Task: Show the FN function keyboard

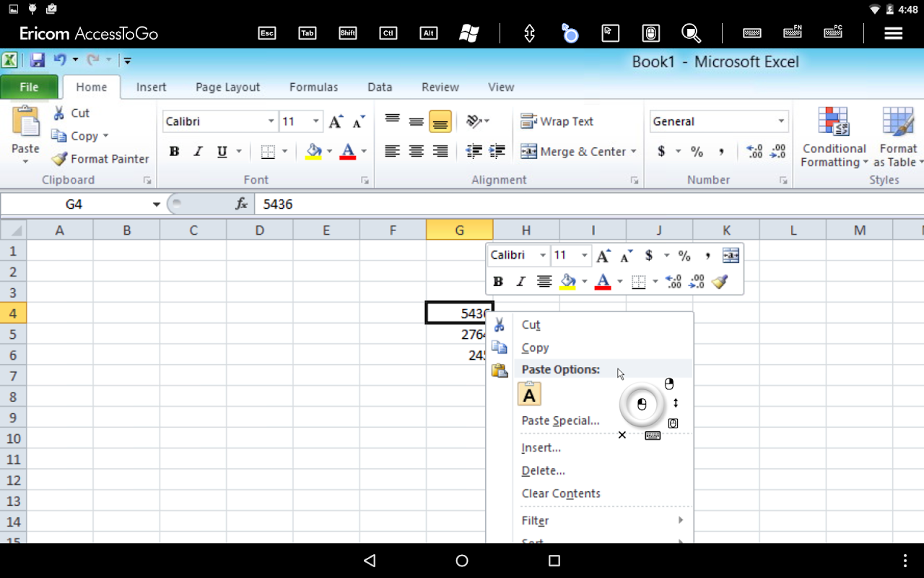Action: click(x=793, y=33)
